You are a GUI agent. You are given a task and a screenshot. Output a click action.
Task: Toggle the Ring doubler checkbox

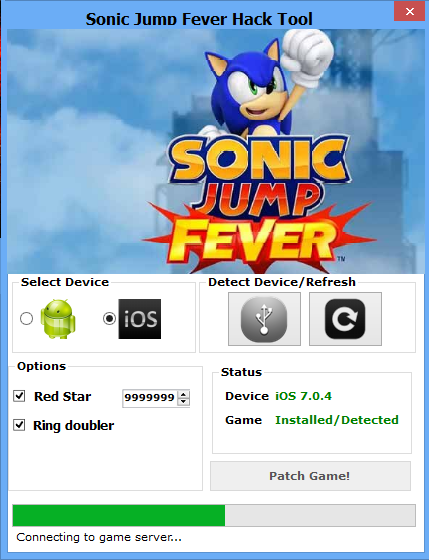[x=19, y=425]
